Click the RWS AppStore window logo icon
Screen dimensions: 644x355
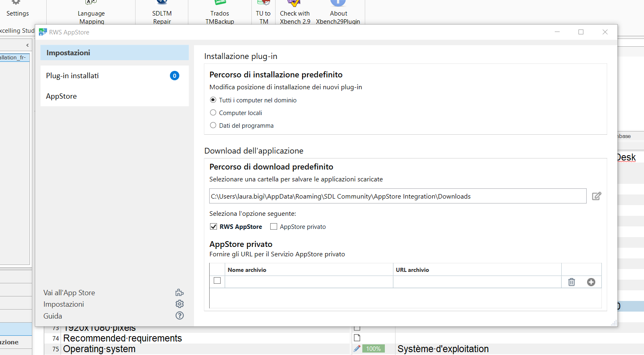pos(43,32)
